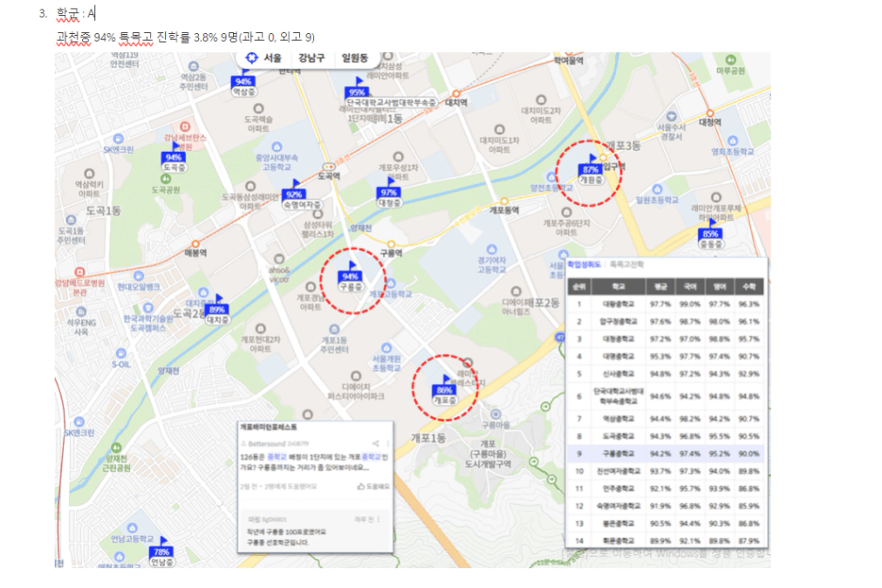Click the 개포동역 subway station marker

[x=504, y=202]
